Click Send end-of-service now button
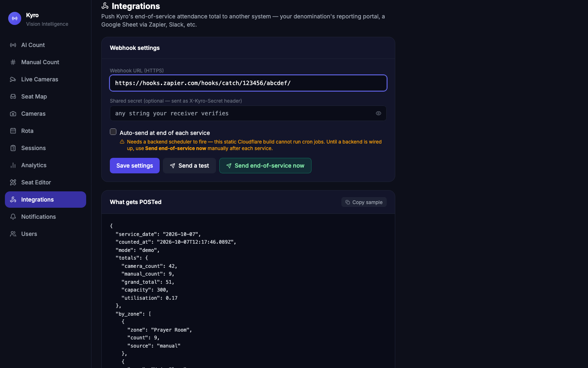The width and height of the screenshot is (588, 368). click(265, 166)
